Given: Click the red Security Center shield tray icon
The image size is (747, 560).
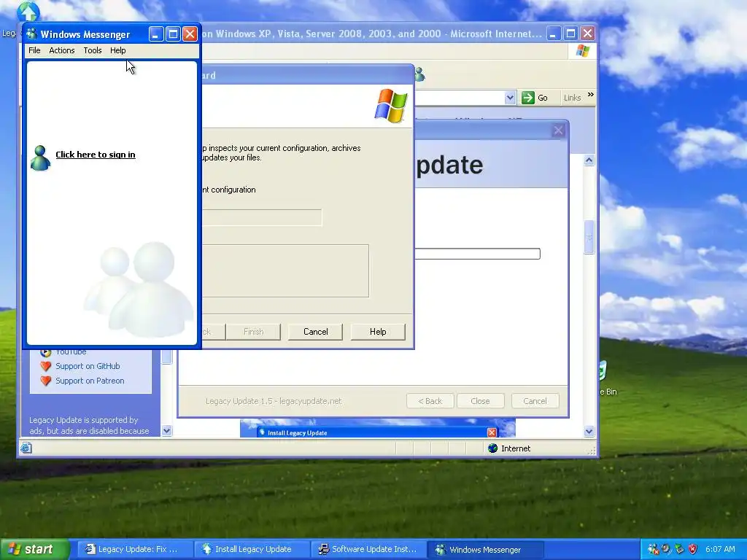Looking at the screenshot, I should click(693, 550).
